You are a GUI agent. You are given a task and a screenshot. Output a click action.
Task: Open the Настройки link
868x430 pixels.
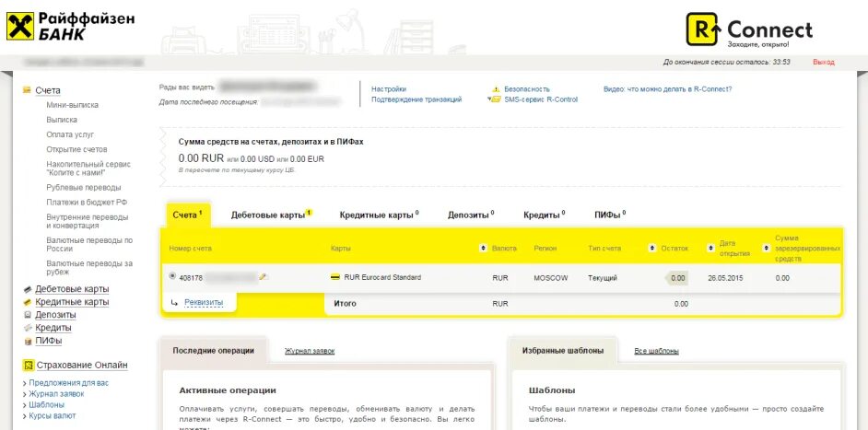click(x=389, y=88)
